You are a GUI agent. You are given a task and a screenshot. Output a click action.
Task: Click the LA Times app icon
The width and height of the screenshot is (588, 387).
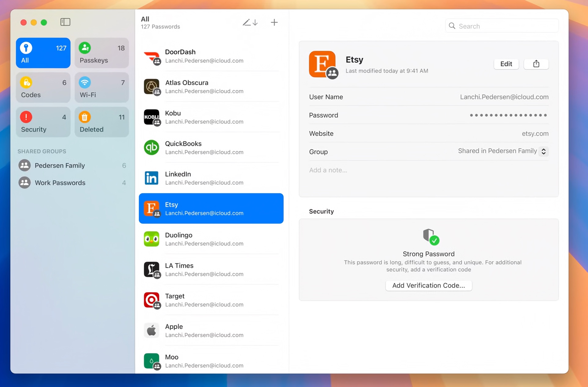152,270
